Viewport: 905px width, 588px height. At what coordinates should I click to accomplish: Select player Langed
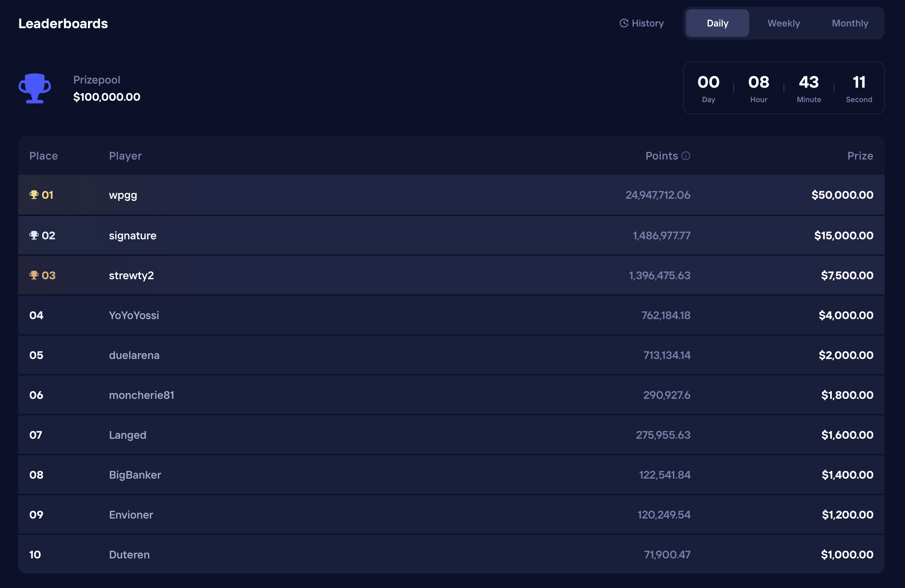pyautogui.click(x=127, y=435)
